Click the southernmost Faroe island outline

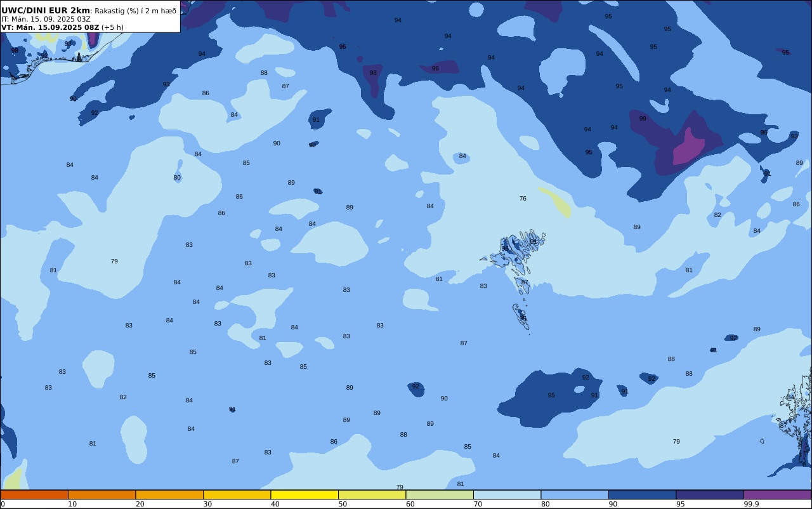click(x=521, y=316)
